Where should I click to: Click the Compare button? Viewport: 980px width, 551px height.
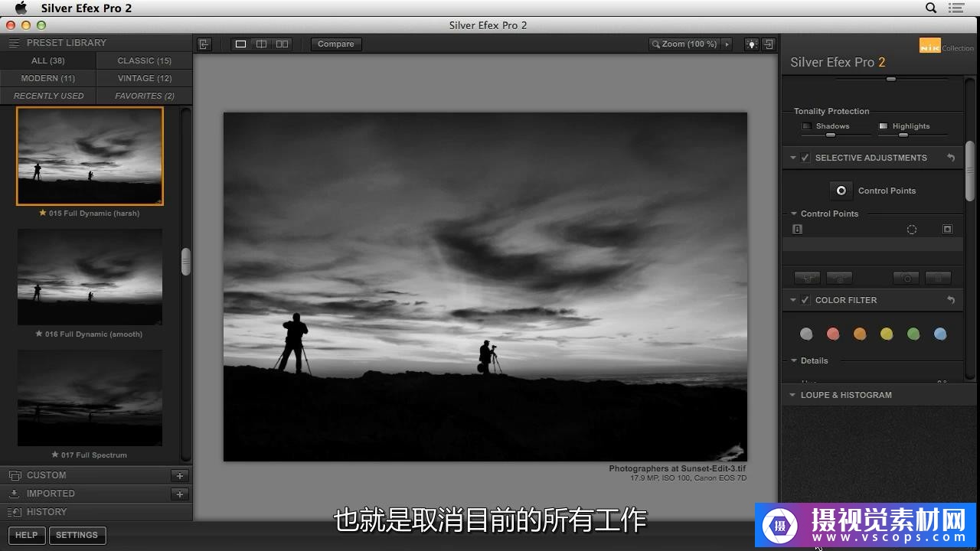coord(335,44)
